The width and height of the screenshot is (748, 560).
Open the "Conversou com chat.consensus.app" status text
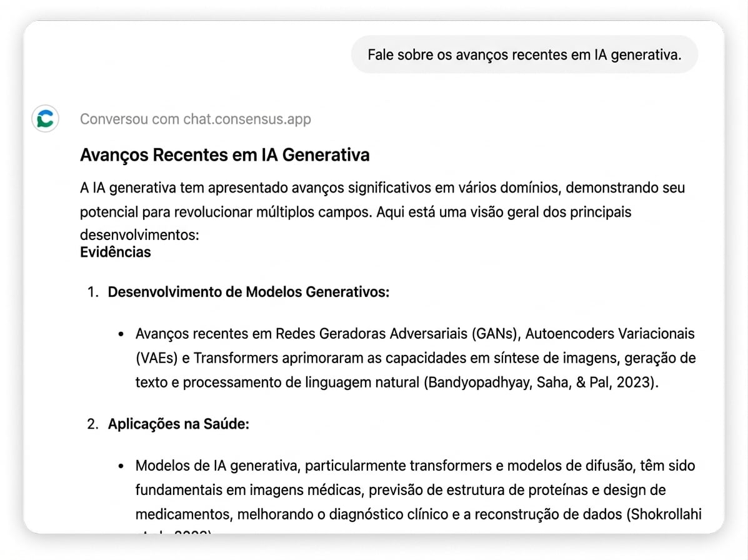(x=195, y=119)
